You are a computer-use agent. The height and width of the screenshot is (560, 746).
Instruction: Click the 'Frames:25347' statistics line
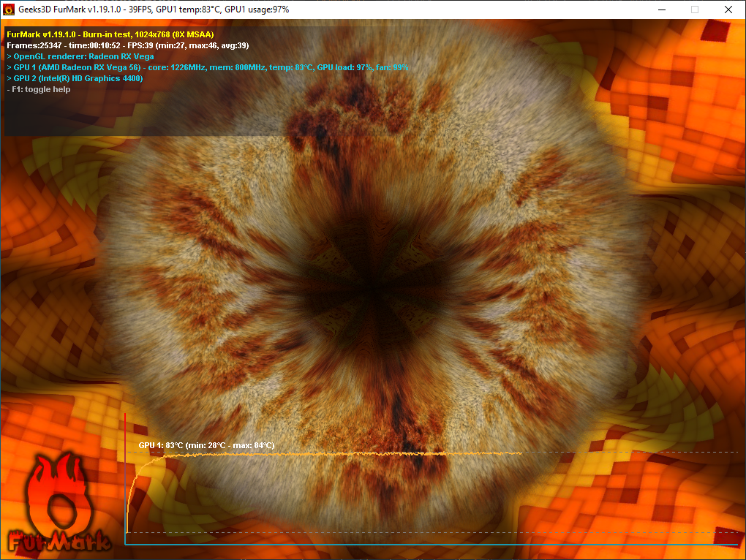[x=128, y=45]
